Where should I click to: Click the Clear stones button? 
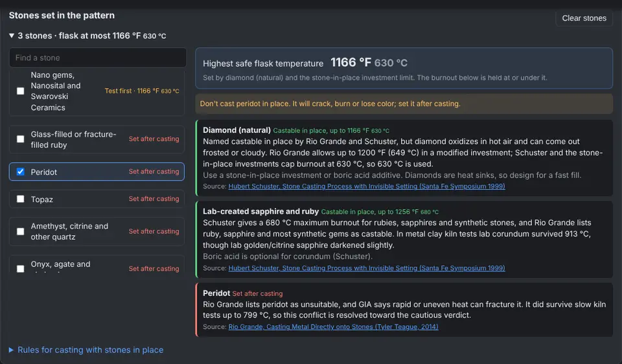tap(584, 18)
